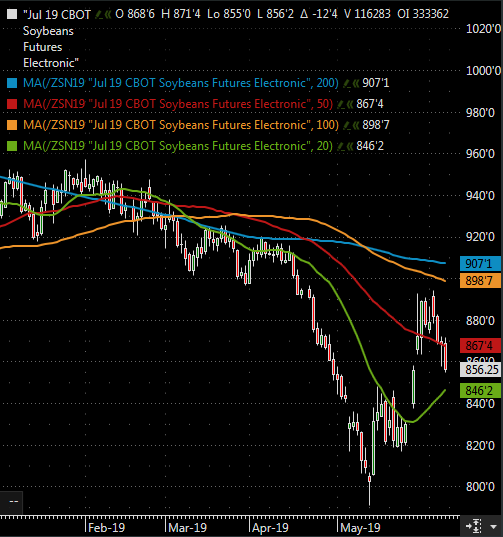Screen dimensions: 503x537
Task: Click the 856.25 last price axis label
Action: click(x=480, y=370)
